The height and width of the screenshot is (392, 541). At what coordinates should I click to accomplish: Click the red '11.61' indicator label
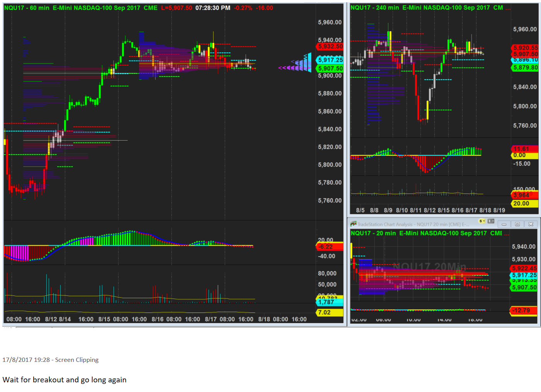click(525, 149)
